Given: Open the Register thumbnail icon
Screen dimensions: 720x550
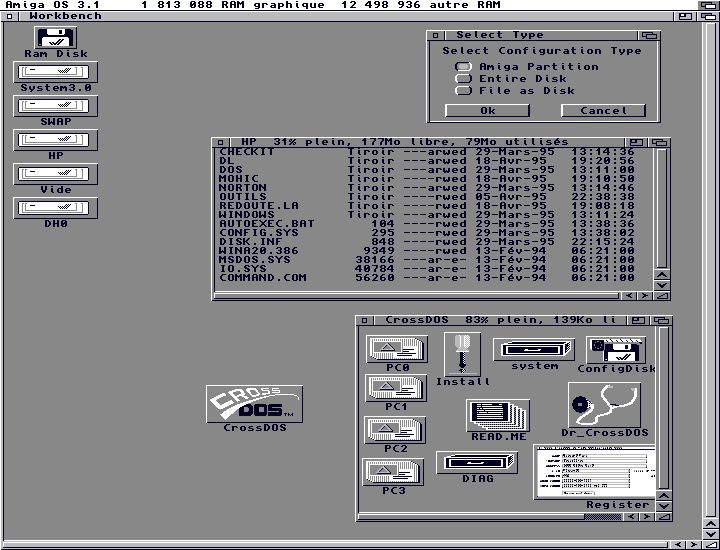Looking at the screenshot, I should 596,472.
